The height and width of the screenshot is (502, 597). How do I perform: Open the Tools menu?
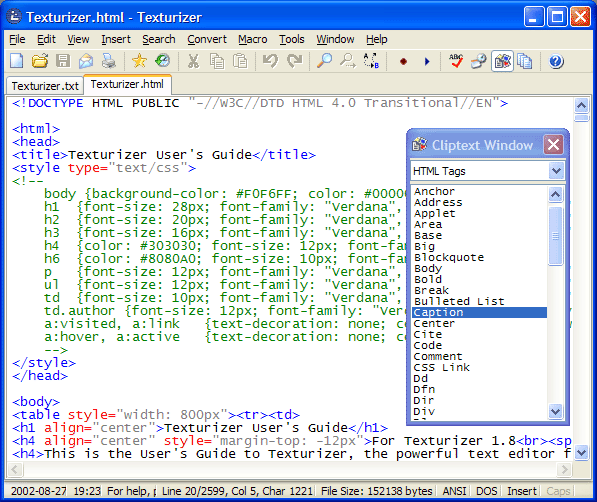(292, 39)
